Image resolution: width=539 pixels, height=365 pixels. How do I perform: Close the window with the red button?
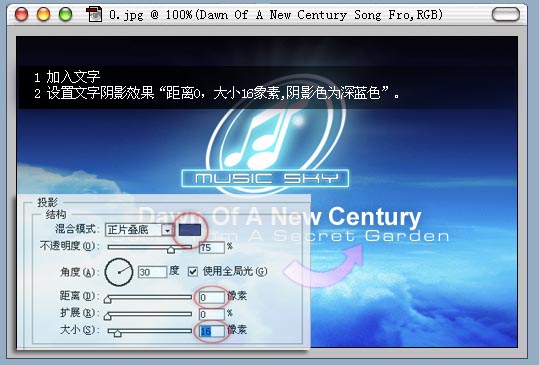point(21,14)
